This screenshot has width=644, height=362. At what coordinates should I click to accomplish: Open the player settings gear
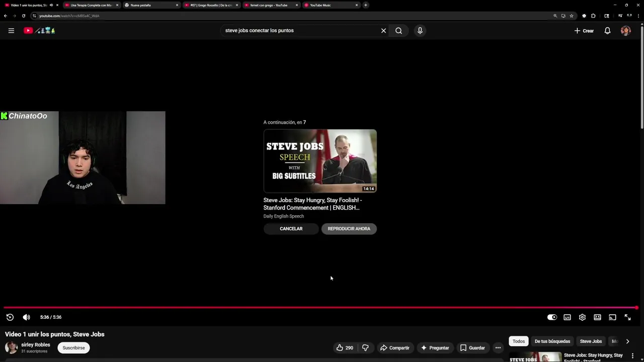pos(582,317)
